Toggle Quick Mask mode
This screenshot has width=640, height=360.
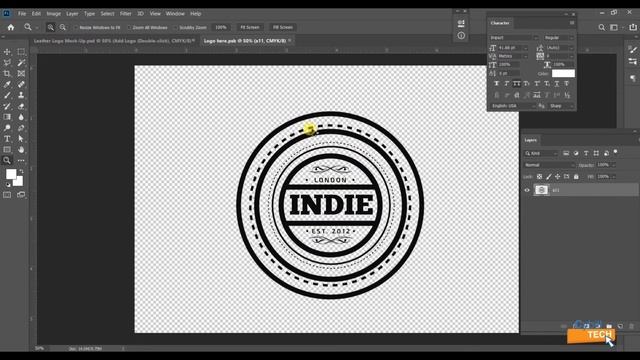pyautogui.click(x=7, y=195)
